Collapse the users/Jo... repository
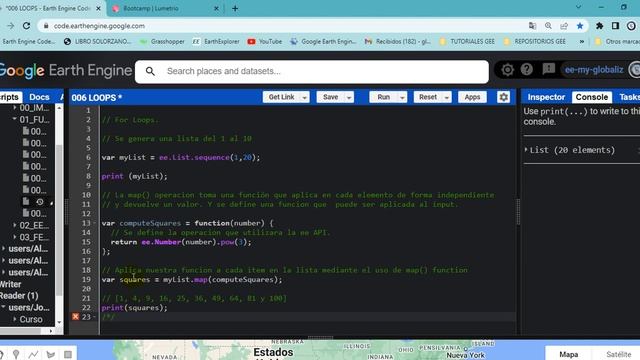This screenshot has width=640, height=360. tap(3, 307)
